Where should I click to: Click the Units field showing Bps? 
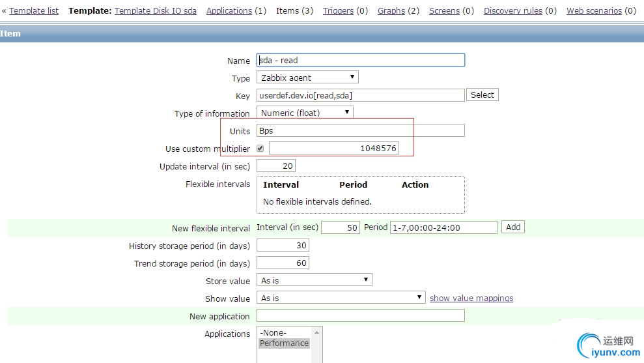tap(361, 130)
